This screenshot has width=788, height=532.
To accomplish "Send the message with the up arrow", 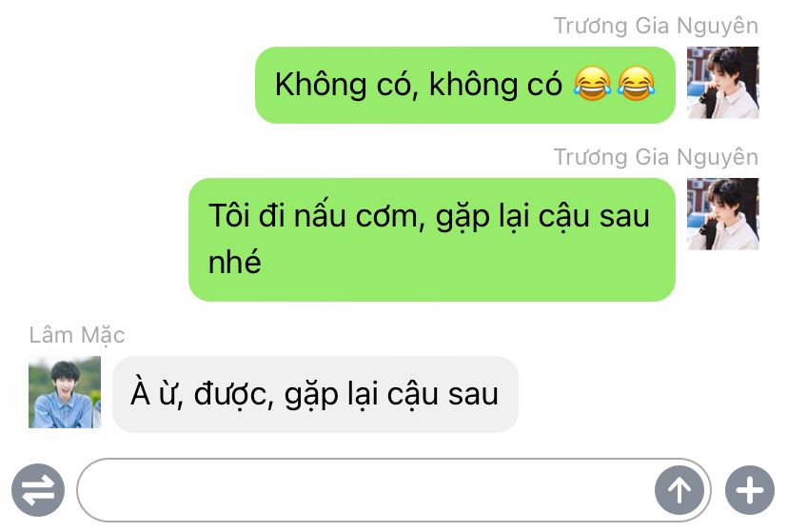I will (679, 490).
